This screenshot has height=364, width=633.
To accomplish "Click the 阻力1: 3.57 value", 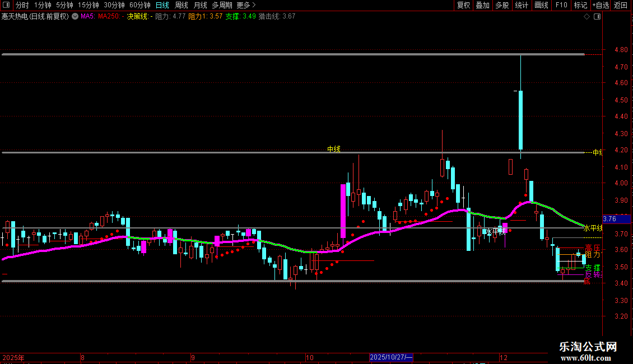I will click(206, 17).
